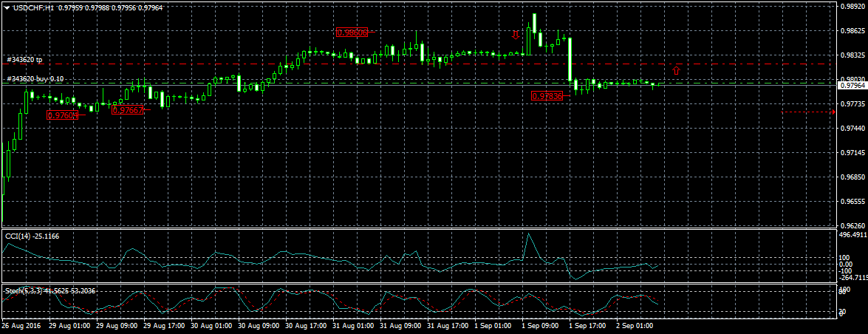
Task: Select the #343620 buy 0.10 order label
Action: pos(35,79)
